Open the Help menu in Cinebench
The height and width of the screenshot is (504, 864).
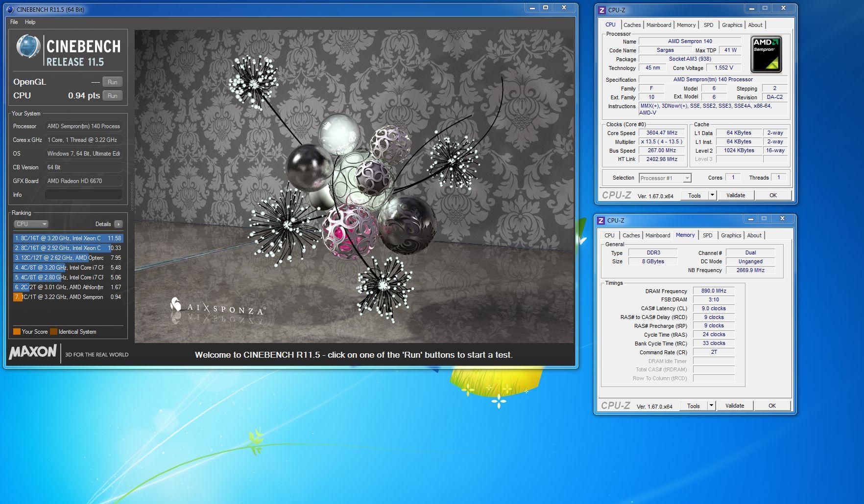(x=30, y=22)
